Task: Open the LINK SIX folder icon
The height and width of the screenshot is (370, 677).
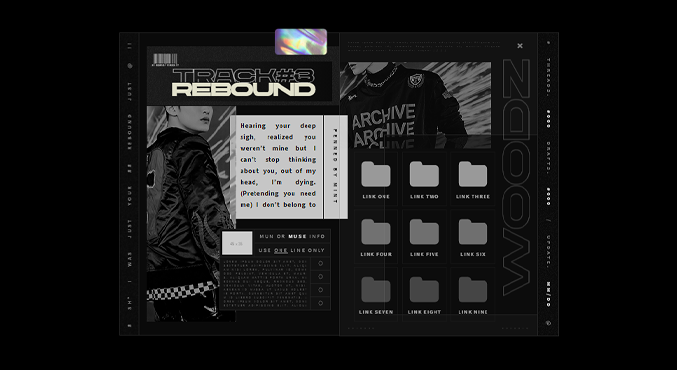Action: 473,232
